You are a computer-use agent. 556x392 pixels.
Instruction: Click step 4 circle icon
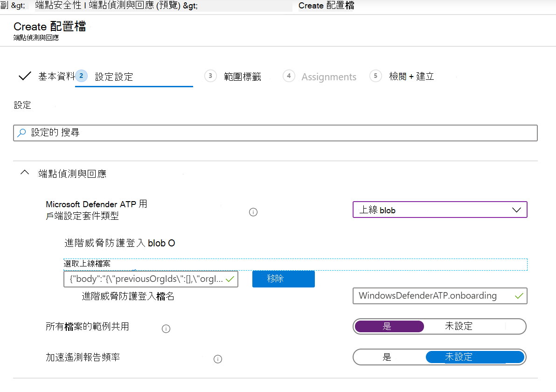point(289,76)
